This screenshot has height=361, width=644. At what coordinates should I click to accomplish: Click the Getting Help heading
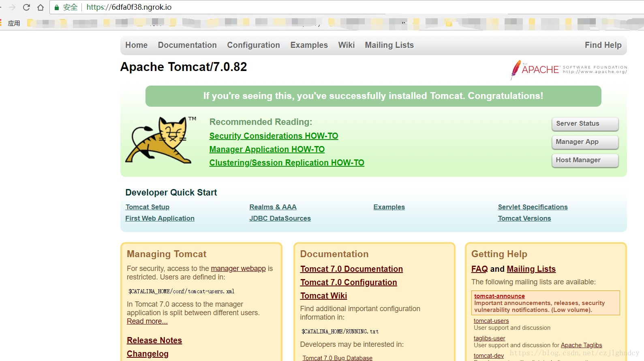[499, 254]
